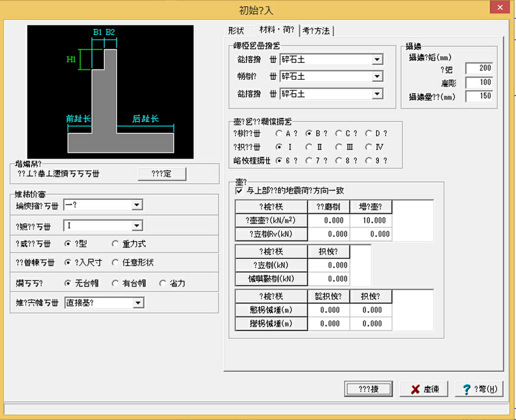Switch to the 形状 tab
516x420 pixels.
coord(236,31)
